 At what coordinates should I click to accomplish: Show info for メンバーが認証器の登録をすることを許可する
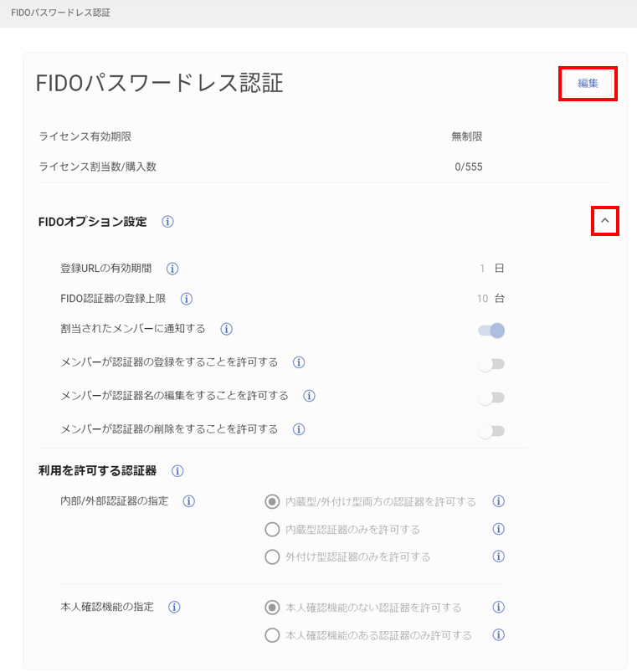tap(299, 362)
